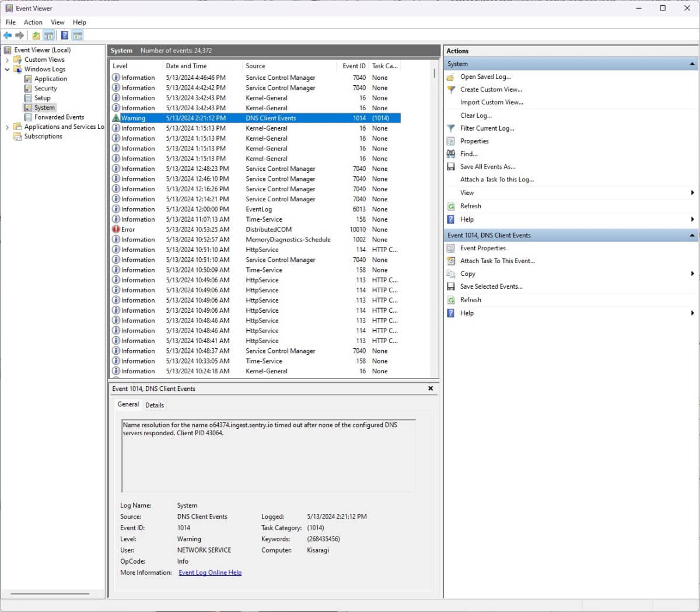Collapse the System actions section
700x612 pixels.
coord(692,64)
